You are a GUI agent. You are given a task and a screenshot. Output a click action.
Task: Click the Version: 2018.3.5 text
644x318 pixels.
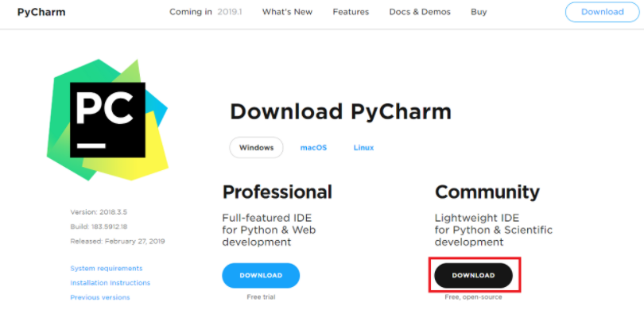point(99,212)
